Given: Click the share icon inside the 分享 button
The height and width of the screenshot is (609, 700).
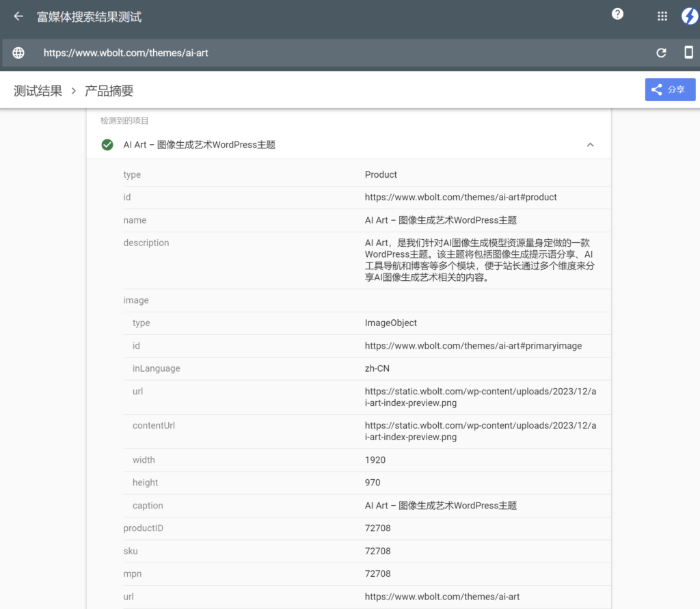Looking at the screenshot, I should click(x=657, y=89).
